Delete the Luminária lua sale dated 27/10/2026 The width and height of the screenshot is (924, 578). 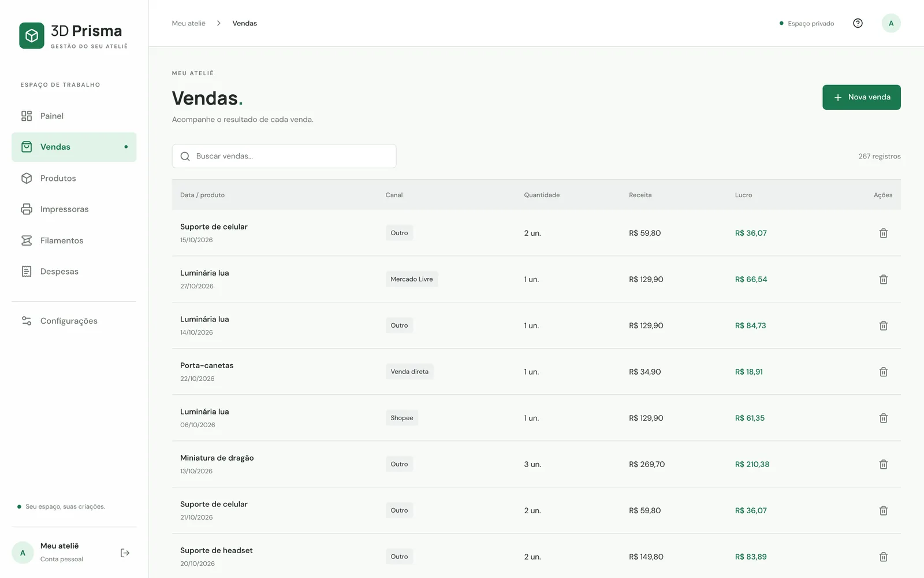tap(883, 279)
